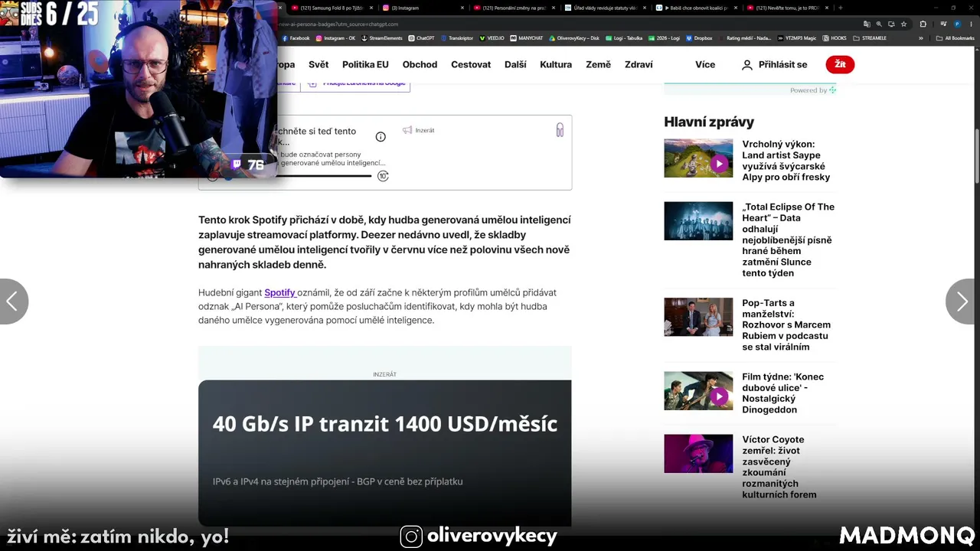This screenshot has height=551, width=980.
Task: Open the Víctor Coyote zemřel article
Action: [x=779, y=467]
